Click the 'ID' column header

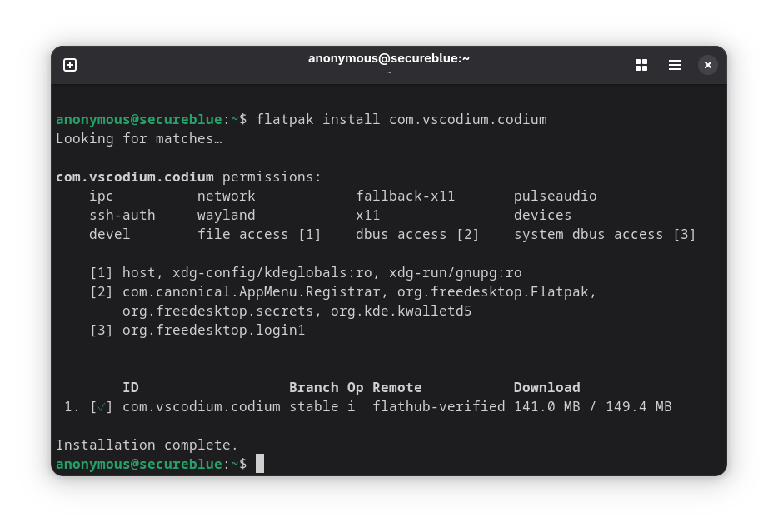tap(131, 388)
